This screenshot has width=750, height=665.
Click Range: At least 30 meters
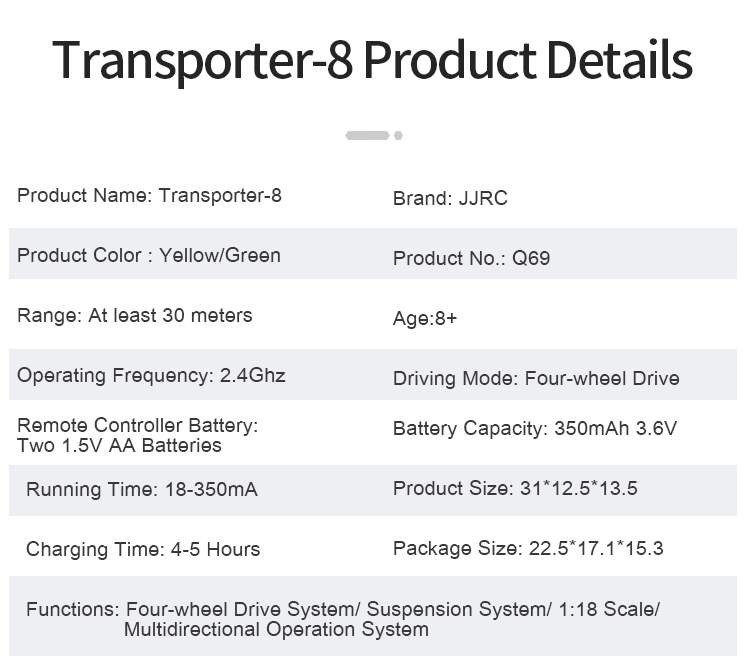coord(134,316)
